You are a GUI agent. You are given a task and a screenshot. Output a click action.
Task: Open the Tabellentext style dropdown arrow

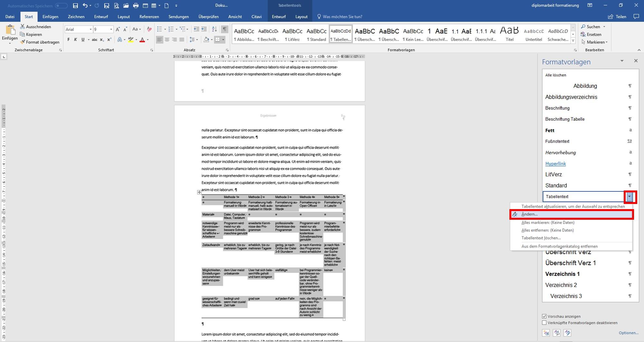pos(629,197)
